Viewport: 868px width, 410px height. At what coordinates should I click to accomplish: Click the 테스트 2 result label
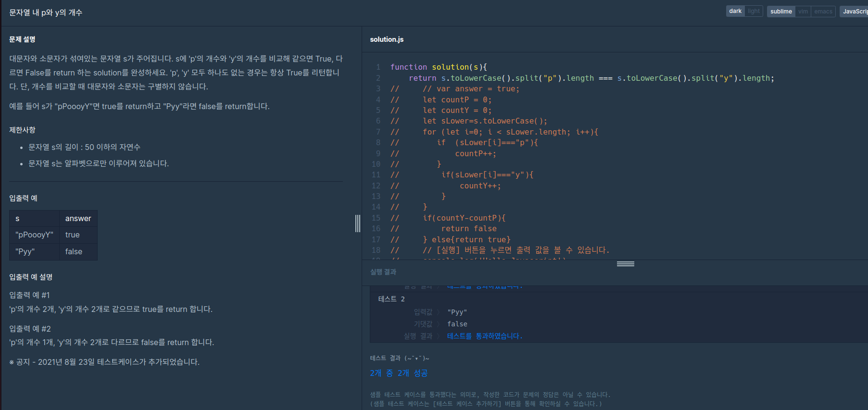(x=391, y=299)
